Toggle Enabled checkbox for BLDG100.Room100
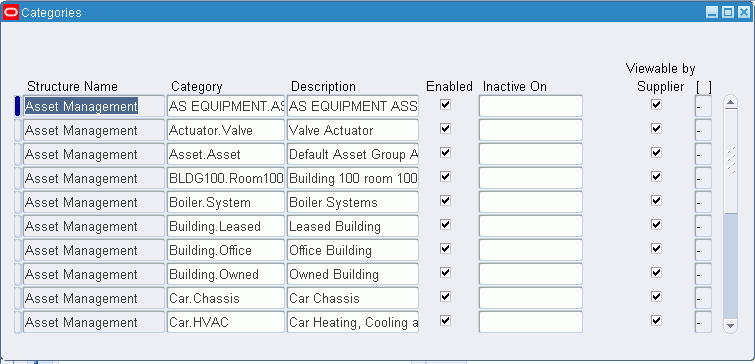 coord(445,177)
